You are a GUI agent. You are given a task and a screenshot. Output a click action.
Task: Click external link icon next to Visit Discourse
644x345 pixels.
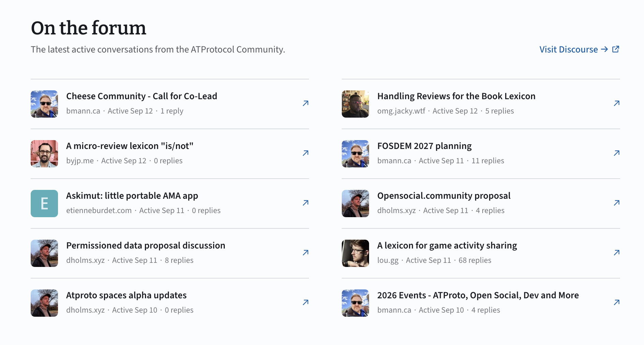616,49
